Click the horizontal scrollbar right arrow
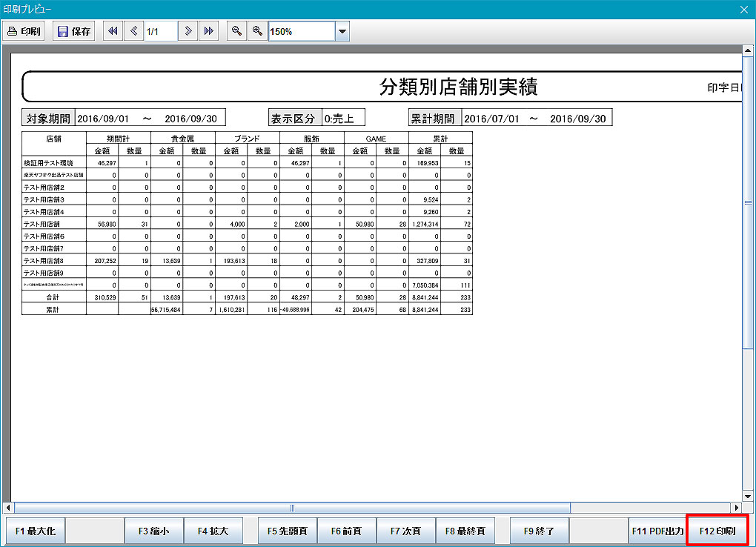 736,508
